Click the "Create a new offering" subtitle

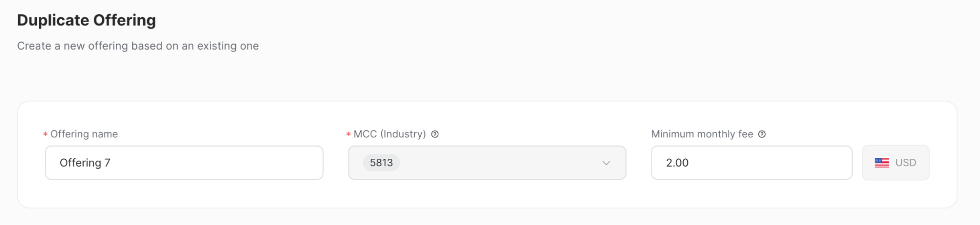click(x=138, y=46)
